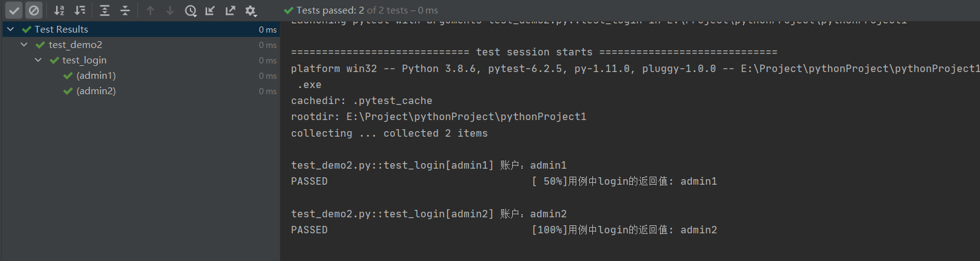Click the Collapse All icon
This screenshot has width=980, height=261.
pyautogui.click(x=125, y=10)
